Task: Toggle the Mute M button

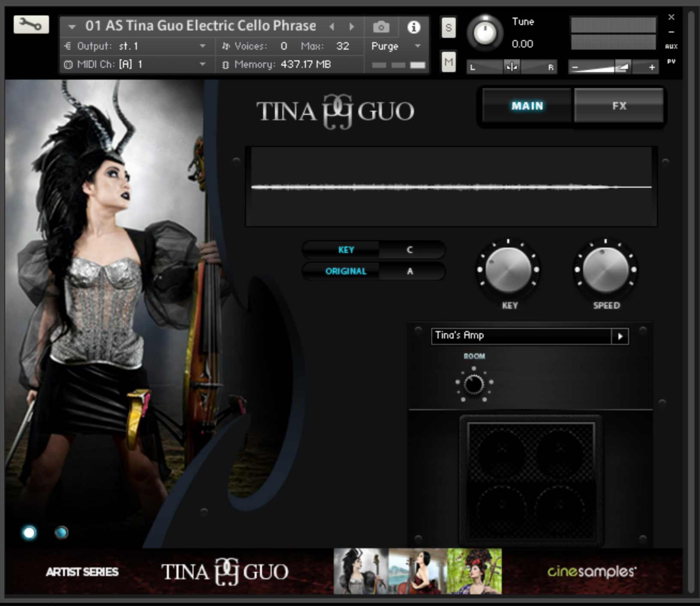Action: coord(448,62)
